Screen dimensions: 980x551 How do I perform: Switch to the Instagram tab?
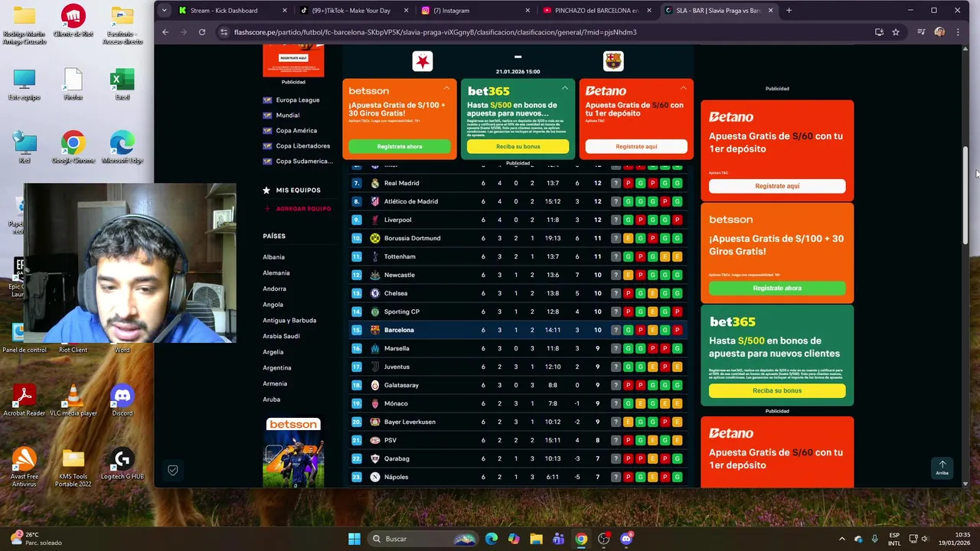click(475, 11)
